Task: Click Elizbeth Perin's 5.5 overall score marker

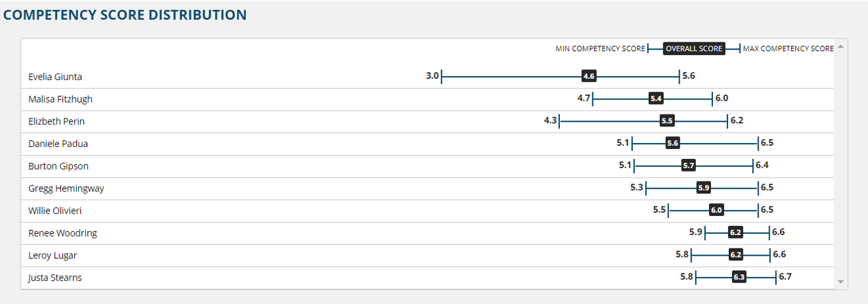Action: tap(667, 121)
